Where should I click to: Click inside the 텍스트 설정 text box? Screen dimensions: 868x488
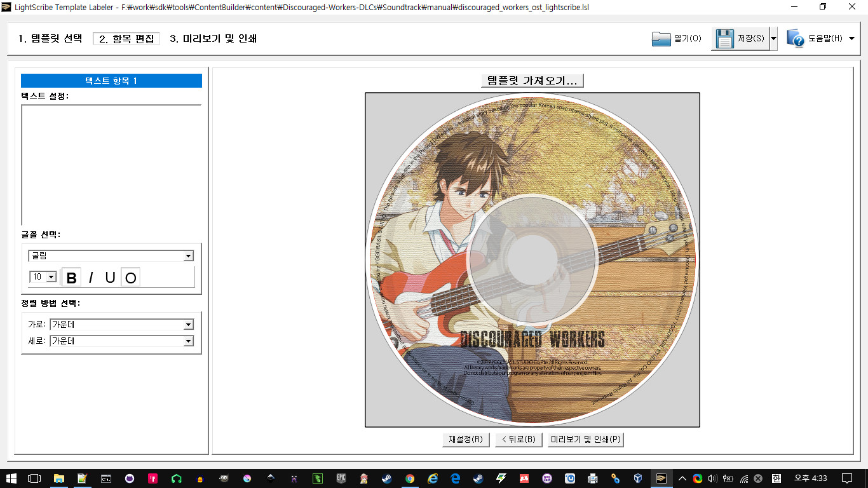click(x=111, y=165)
